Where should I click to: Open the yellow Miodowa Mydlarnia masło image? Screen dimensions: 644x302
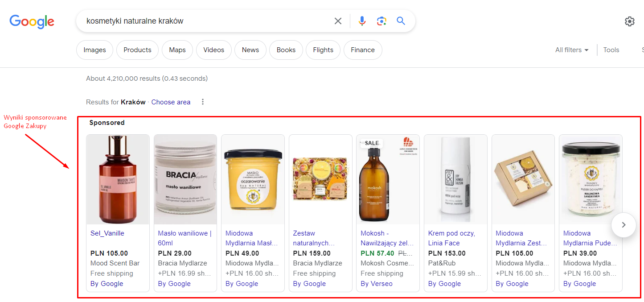253,179
